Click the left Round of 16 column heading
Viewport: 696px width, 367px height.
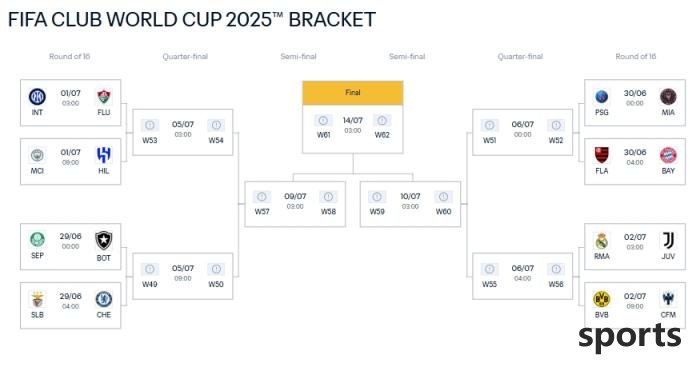coord(69,56)
